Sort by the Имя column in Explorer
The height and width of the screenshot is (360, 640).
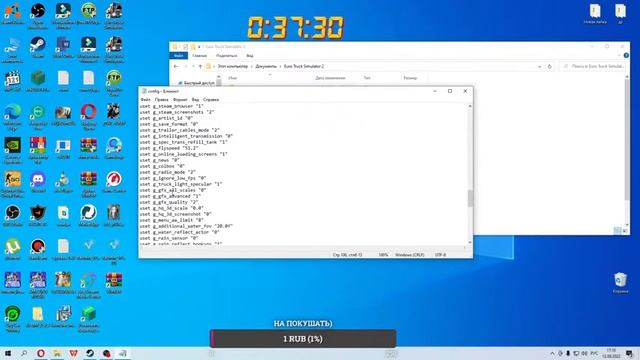233,78
